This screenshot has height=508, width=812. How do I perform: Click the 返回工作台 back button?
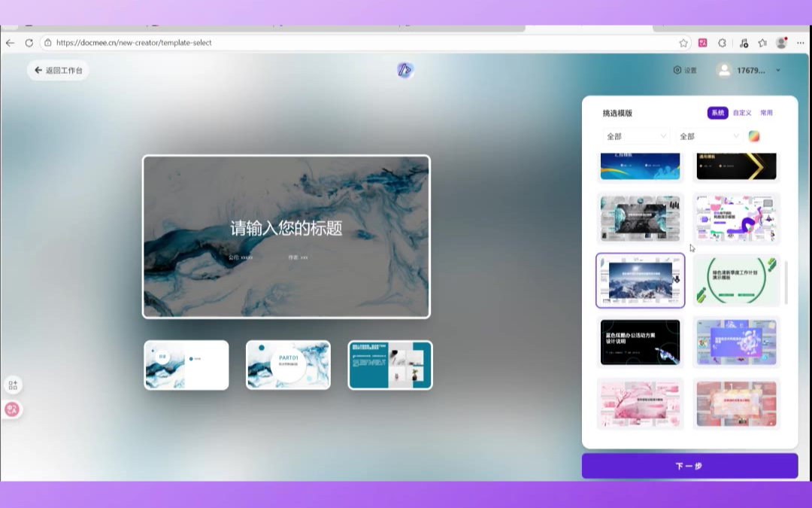click(x=59, y=70)
